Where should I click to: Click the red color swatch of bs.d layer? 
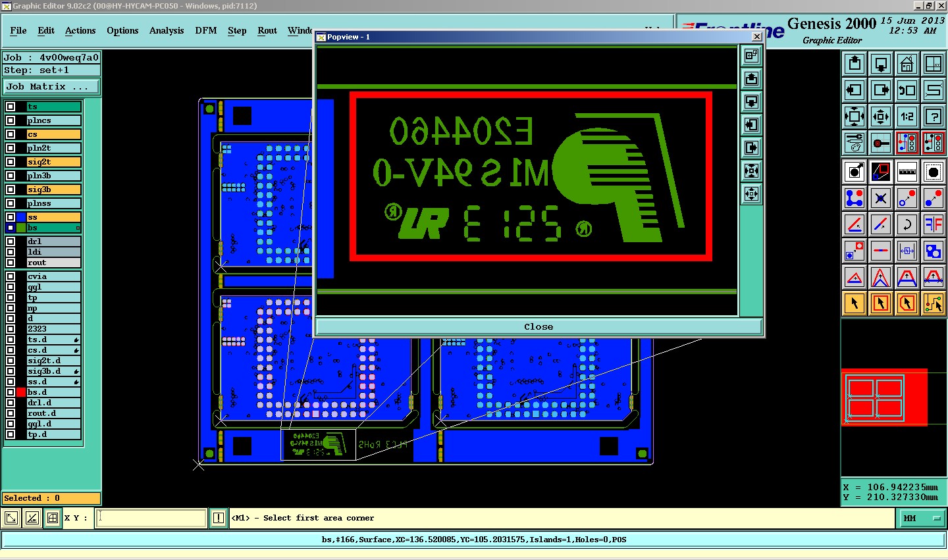(x=21, y=392)
